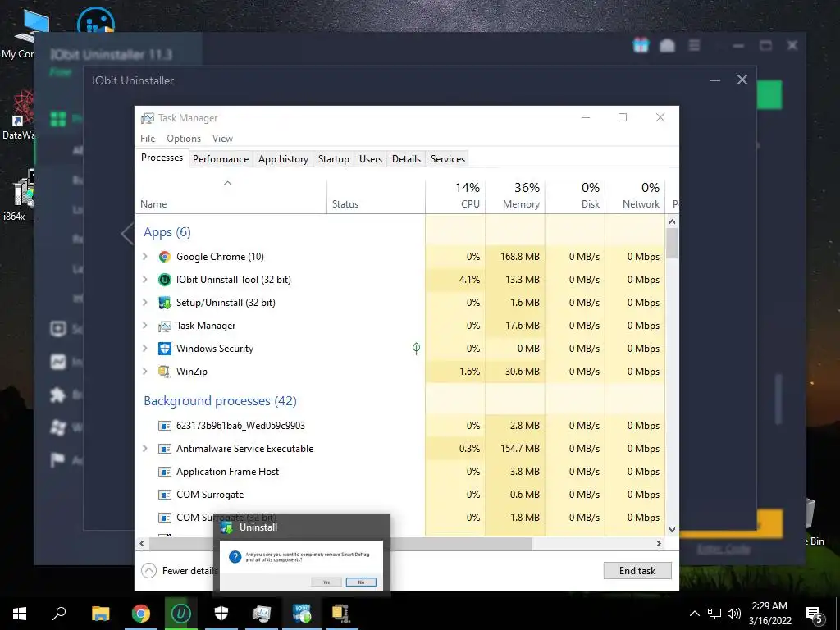Click the Setup/Uninstall process icon
Image resolution: width=840 pixels, height=630 pixels.
tap(164, 303)
